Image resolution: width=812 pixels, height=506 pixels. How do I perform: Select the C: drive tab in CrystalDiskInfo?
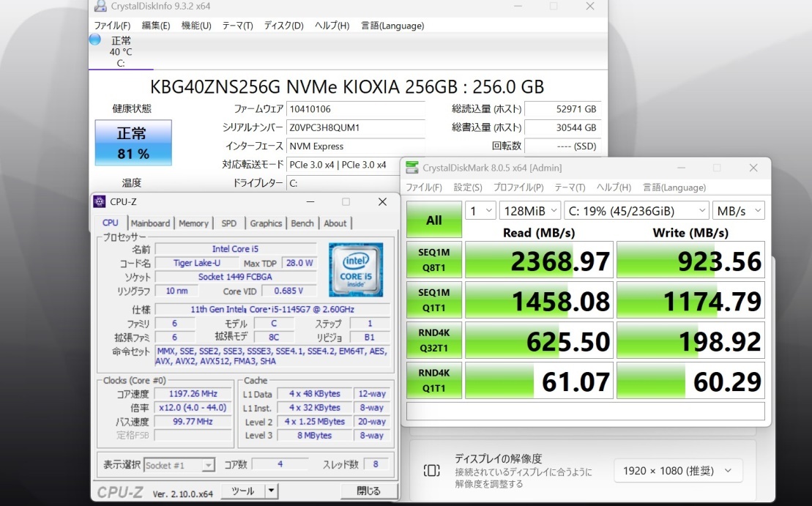pos(121,51)
